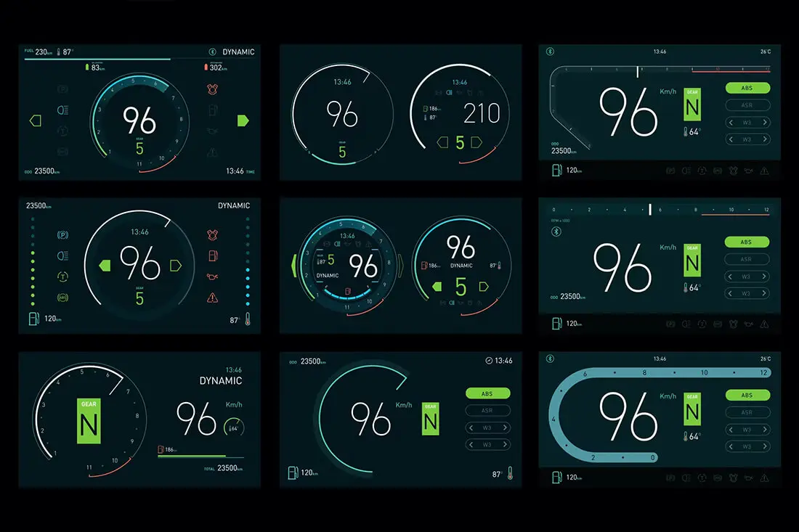Click the fuel pump icon beside 120km in top-right dashboard
Screen dimensions: 799x532
[x=556, y=170]
